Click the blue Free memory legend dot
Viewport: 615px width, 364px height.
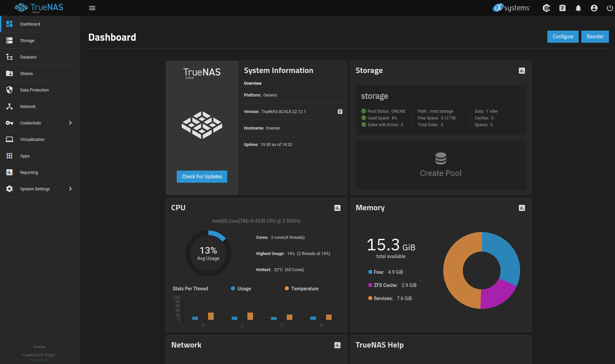pyautogui.click(x=370, y=272)
